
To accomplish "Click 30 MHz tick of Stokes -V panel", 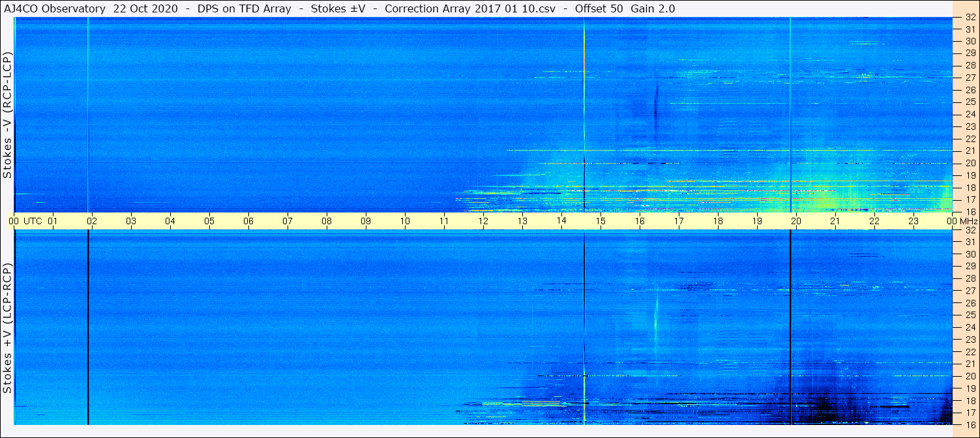I will 970,42.
